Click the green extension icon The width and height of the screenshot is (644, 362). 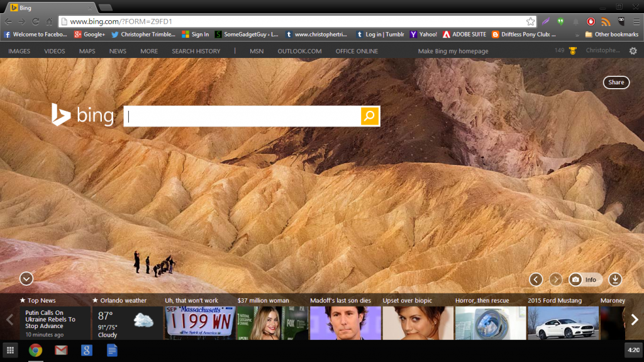(560, 21)
